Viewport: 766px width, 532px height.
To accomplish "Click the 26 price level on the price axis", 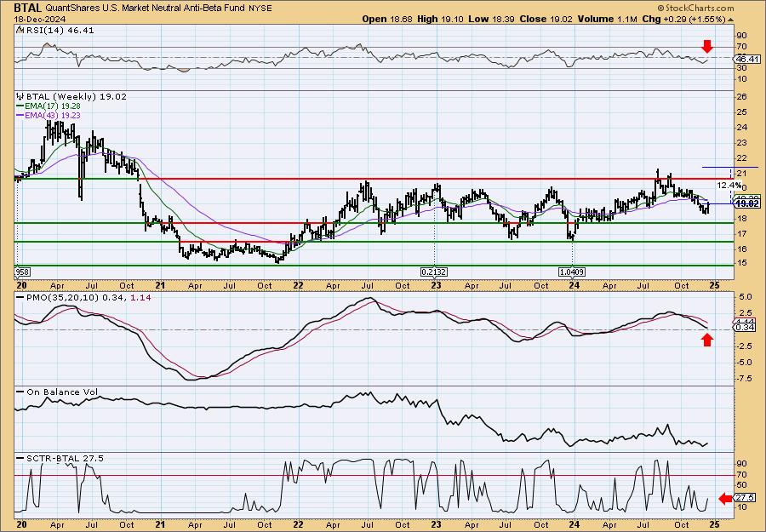I will point(741,97).
